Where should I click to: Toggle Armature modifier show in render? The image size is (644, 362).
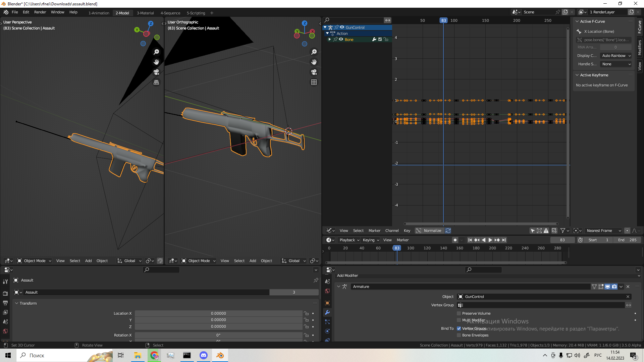(x=614, y=287)
